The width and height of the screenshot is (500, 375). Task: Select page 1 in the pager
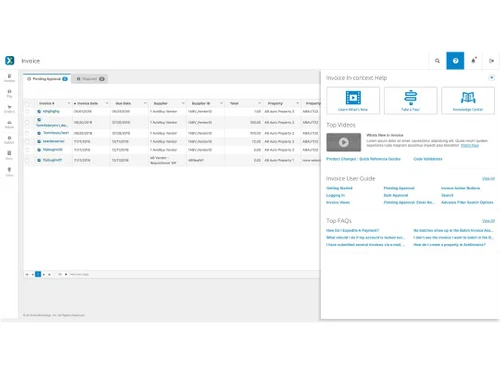38,274
